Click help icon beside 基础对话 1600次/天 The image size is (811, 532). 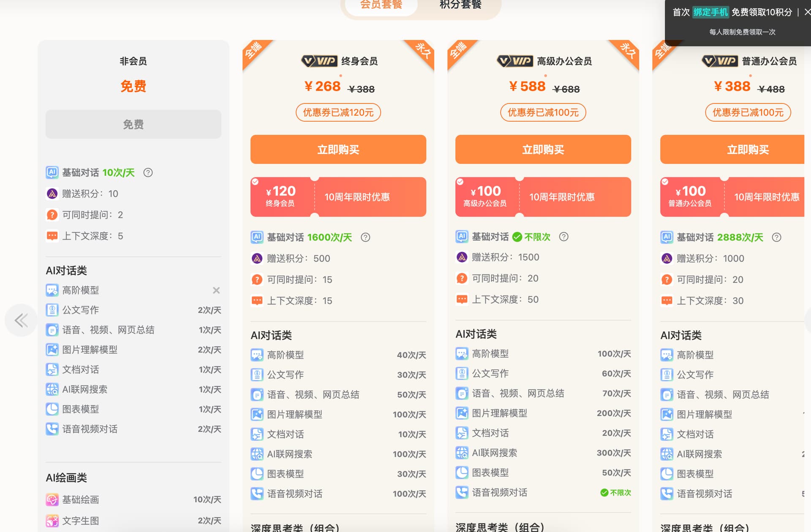(x=365, y=237)
